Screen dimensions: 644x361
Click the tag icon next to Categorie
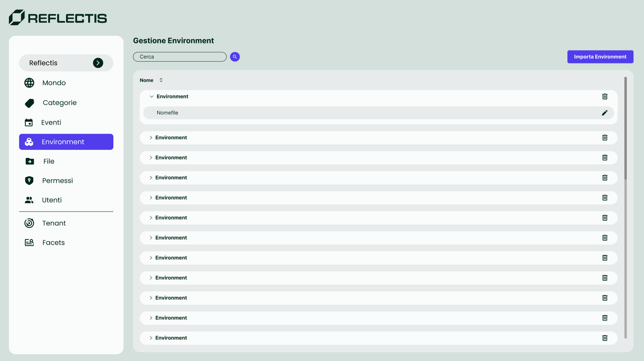tap(29, 103)
